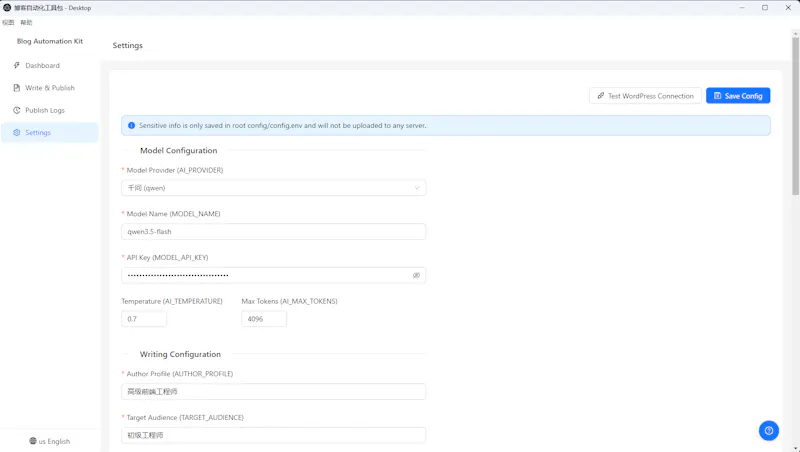Click the Model Provider chevron arrow
This screenshot has width=800, height=452.
coord(417,188)
